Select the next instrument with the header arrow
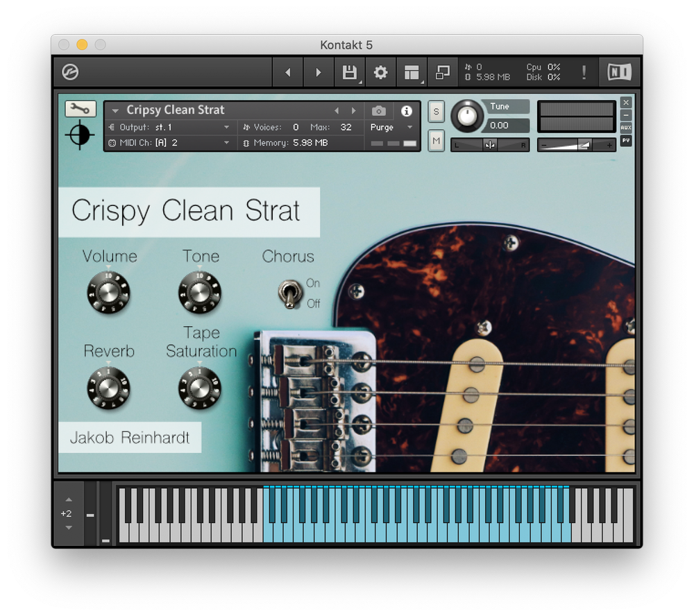694x616 pixels. pyautogui.click(x=353, y=110)
